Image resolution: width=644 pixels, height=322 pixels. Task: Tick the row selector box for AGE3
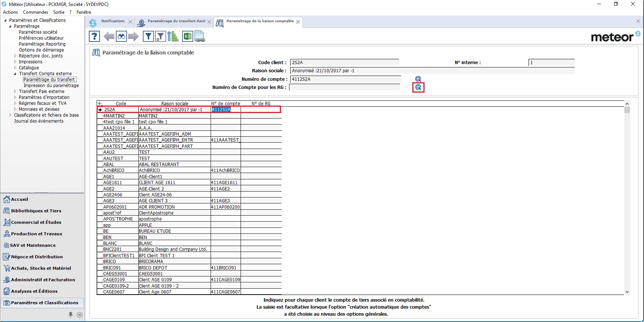coord(100,201)
